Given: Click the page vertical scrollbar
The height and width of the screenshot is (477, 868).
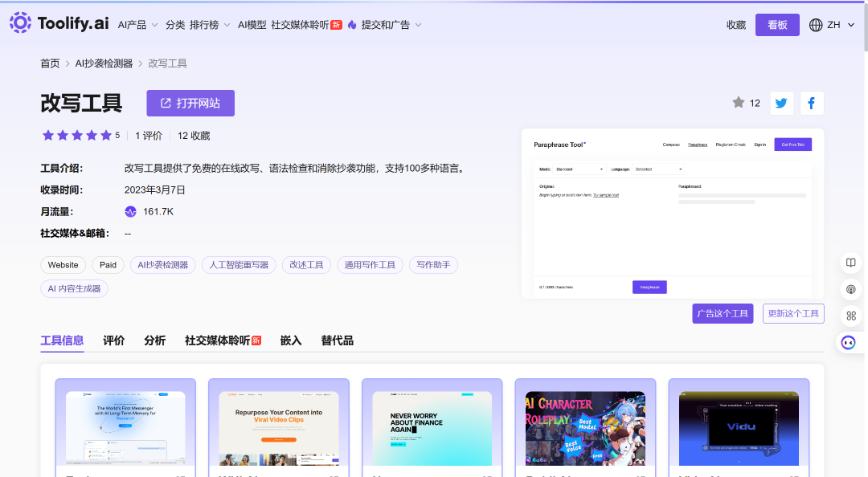Looking at the screenshot, I should pos(865,26).
